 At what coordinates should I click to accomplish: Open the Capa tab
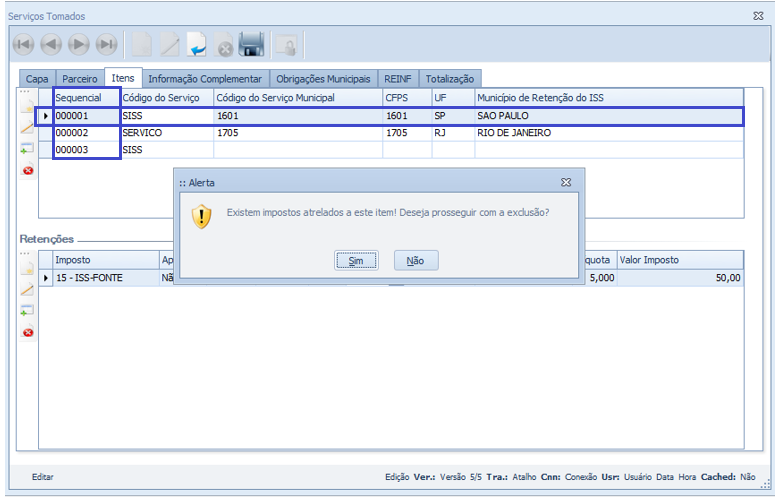tap(37, 79)
